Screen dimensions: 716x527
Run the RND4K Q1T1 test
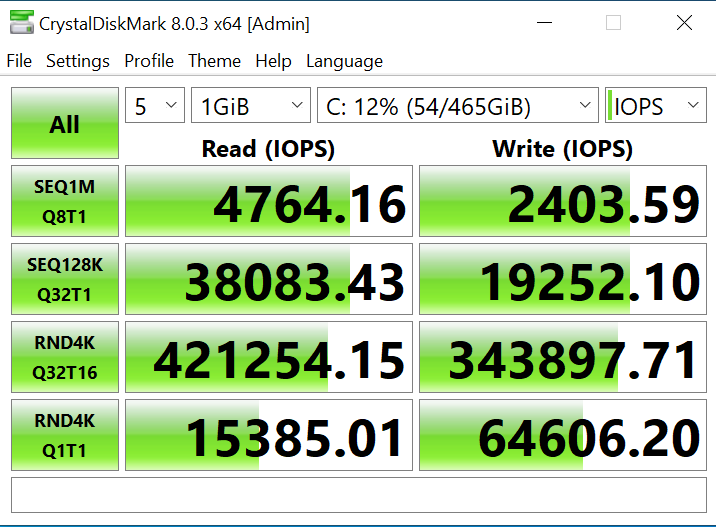click(65, 435)
